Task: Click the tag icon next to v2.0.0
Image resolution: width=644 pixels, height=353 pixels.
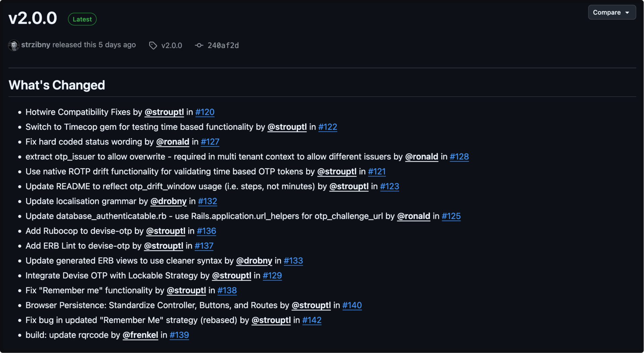Action: coord(153,46)
